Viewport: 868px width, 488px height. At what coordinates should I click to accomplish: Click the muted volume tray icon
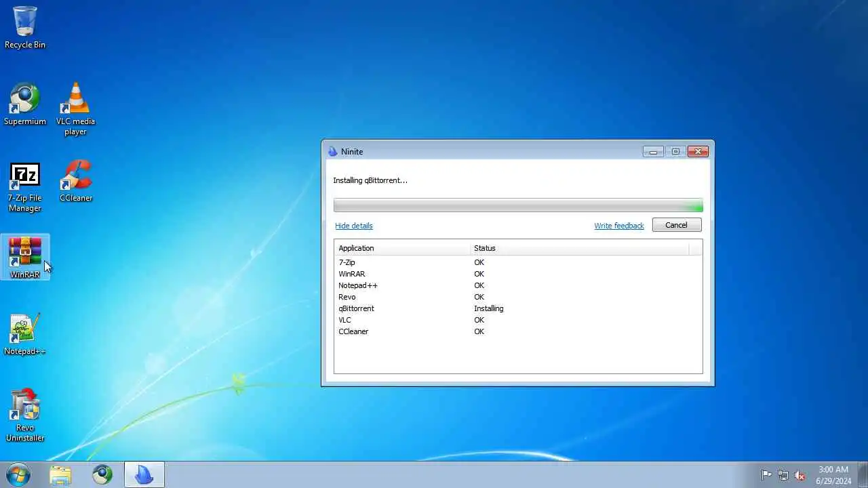(800, 475)
